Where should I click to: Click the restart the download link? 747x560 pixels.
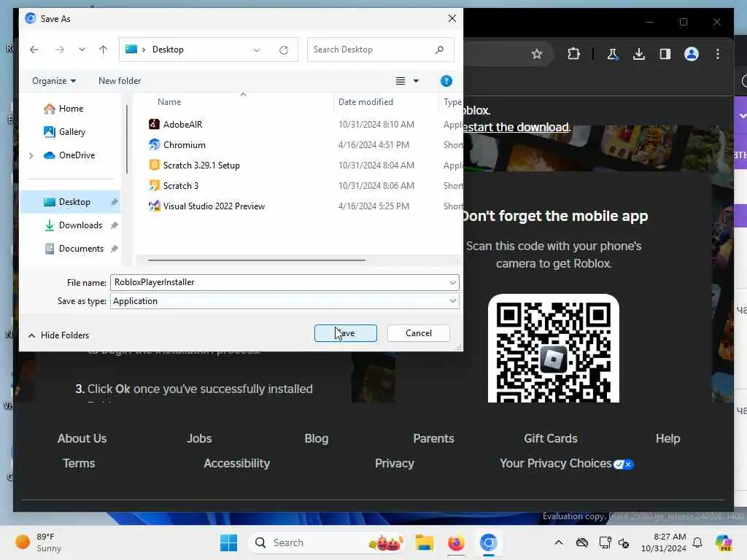coord(516,127)
